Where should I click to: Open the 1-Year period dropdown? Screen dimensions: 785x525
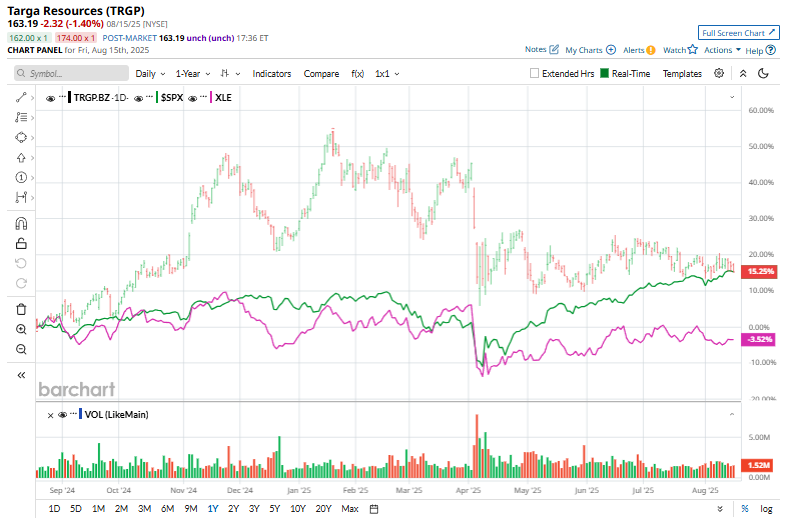(x=193, y=74)
